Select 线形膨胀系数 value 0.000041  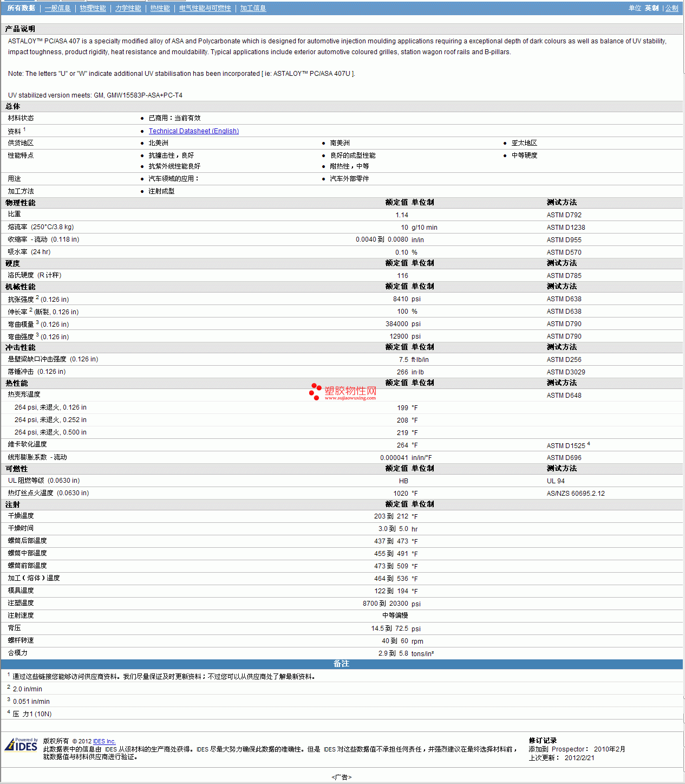394,458
